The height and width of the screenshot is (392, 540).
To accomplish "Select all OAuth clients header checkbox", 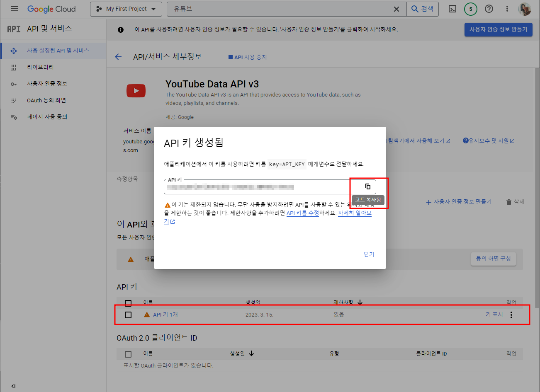I will coord(128,354).
